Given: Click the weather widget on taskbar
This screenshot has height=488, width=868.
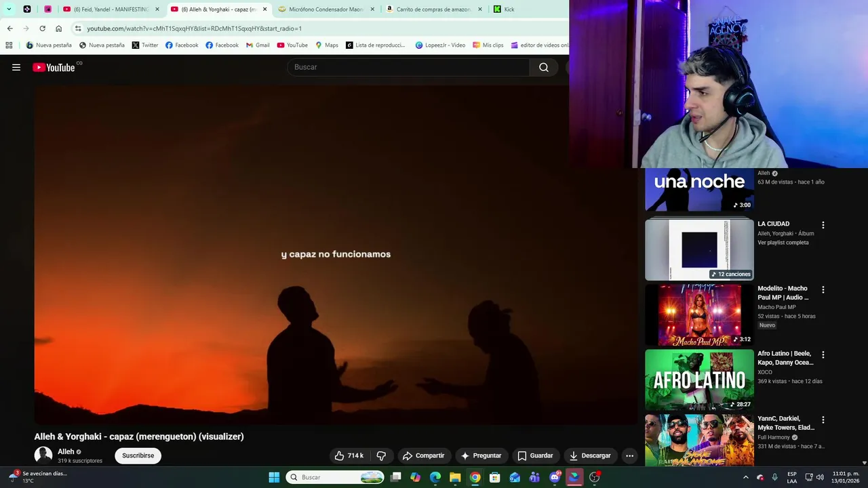Looking at the screenshot, I should click(x=39, y=477).
